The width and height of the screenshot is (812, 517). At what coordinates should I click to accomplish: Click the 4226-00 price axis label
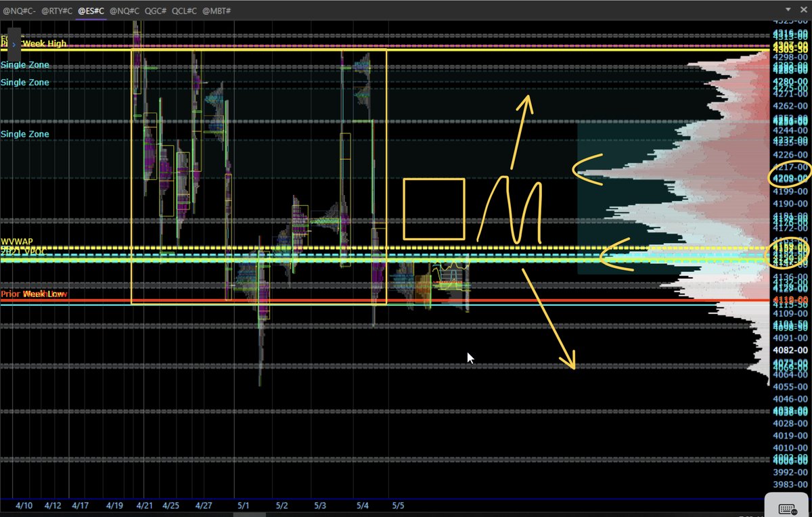click(791, 154)
